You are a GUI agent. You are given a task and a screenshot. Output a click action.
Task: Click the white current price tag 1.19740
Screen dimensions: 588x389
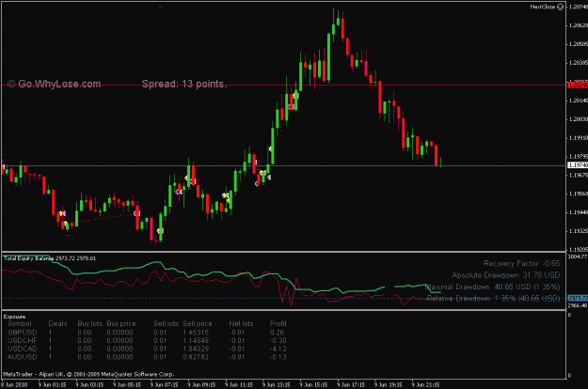(578, 165)
